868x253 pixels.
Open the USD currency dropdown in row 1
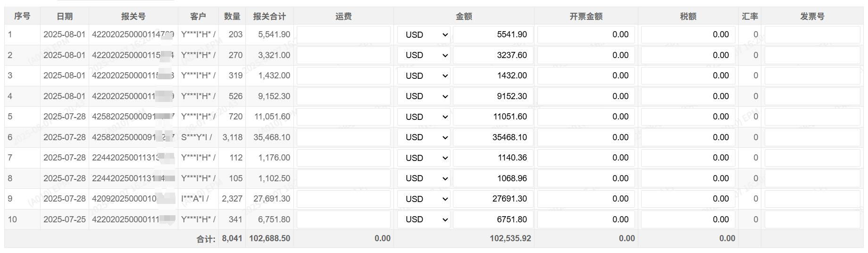click(424, 35)
